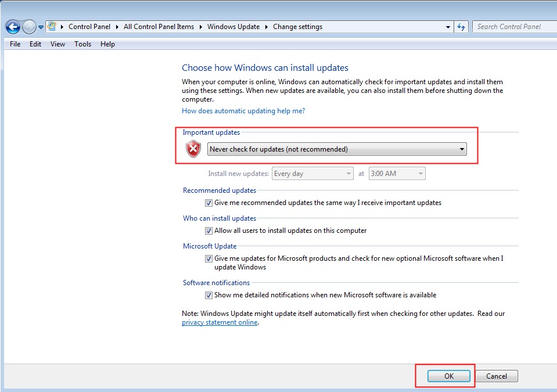Open the Every day schedule dropdown
This screenshot has height=392, width=557.
point(312,174)
